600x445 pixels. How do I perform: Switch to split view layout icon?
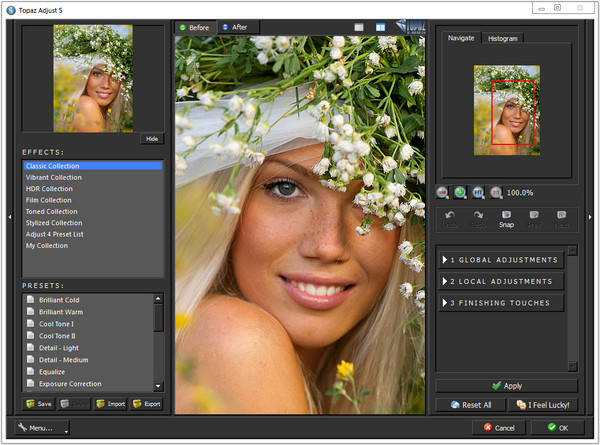(x=379, y=27)
